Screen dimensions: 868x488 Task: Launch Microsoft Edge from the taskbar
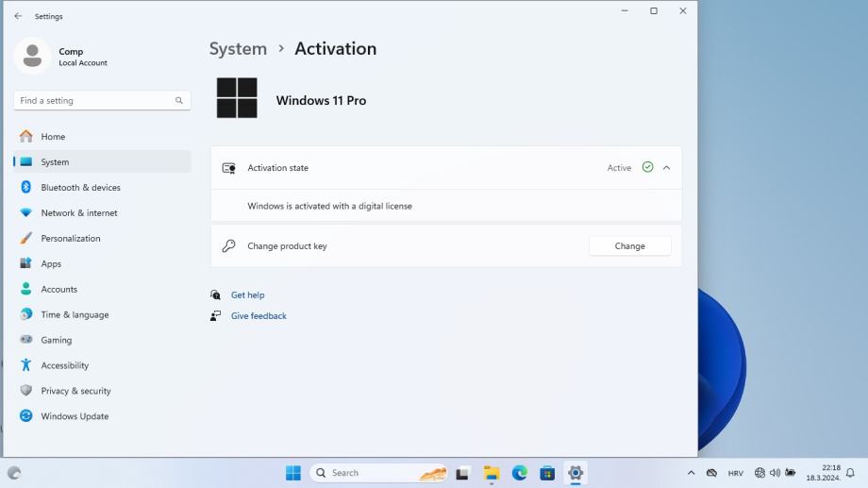tap(519, 473)
